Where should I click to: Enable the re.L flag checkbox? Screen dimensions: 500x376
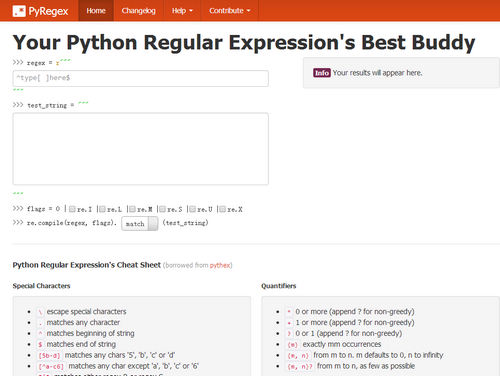point(102,209)
